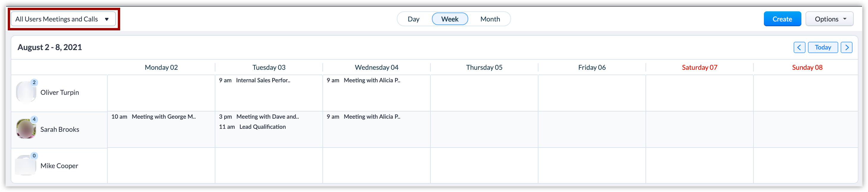868x192 pixels.
Task: Open Meeting with George M. event
Action: (x=163, y=117)
